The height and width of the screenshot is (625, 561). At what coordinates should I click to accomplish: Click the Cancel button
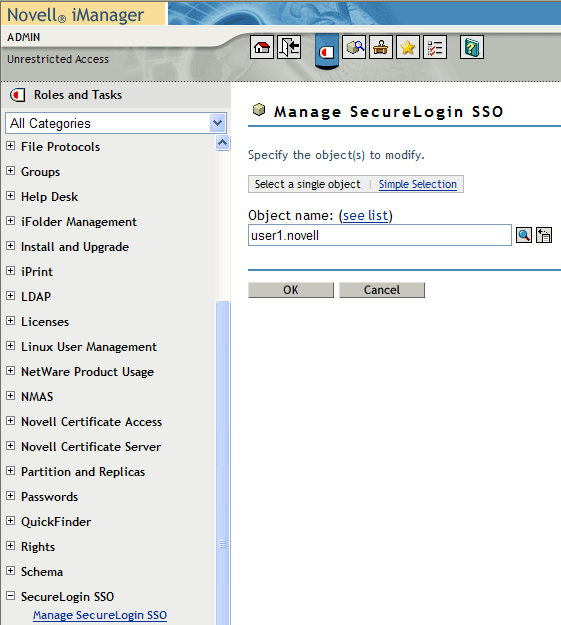coord(382,290)
